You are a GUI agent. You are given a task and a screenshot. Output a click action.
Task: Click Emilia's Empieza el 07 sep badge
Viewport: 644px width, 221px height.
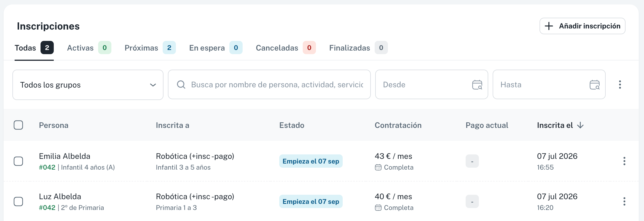click(x=311, y=161)
